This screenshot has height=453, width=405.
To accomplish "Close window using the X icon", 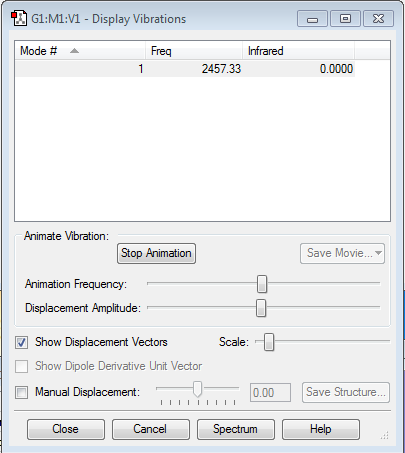I will coord(378,19).
